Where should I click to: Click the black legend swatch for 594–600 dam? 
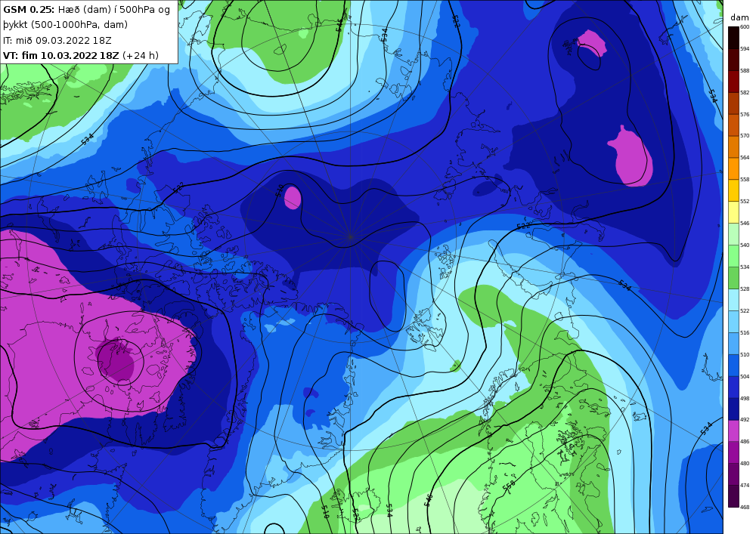(x=733, y=38)
